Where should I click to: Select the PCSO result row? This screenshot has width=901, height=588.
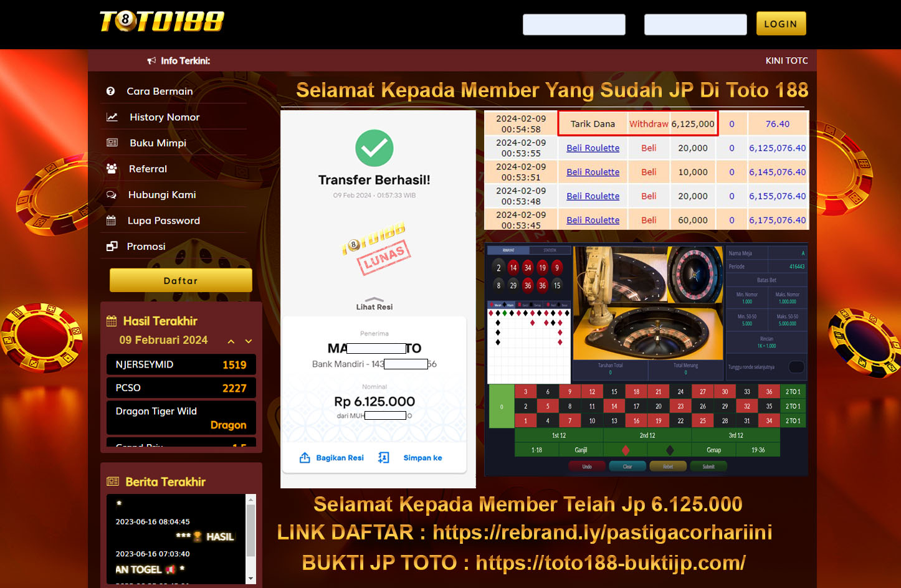[x=181, y=387]
